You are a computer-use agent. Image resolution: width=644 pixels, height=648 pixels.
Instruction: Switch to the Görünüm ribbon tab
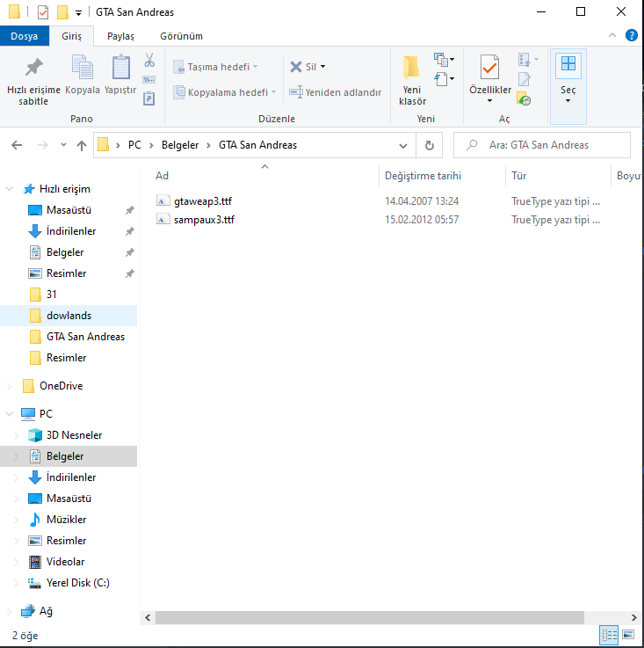tap(181, 36)
